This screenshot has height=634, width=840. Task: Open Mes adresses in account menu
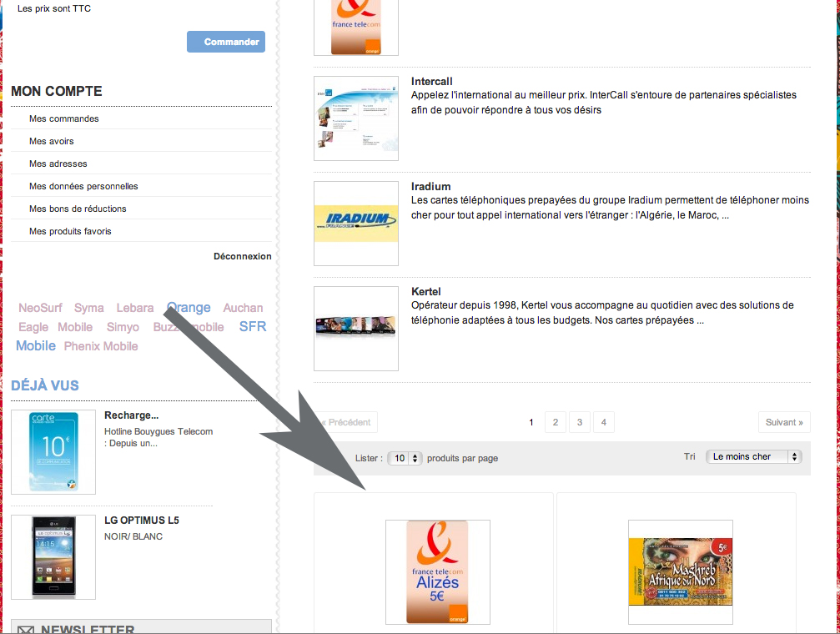58,164
